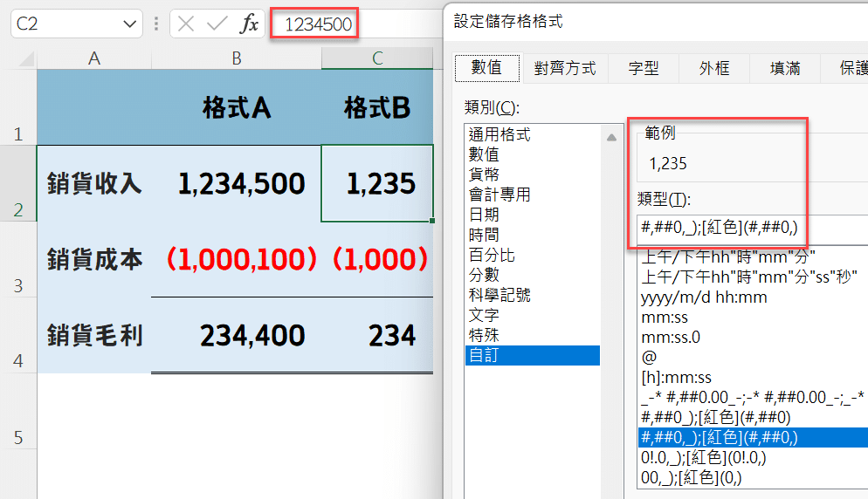Choose the 0!.0,_);[紅色](0!.0,) format
Image resolution: width=868 pixels, height=499 pixels.
tap(753, 457)
